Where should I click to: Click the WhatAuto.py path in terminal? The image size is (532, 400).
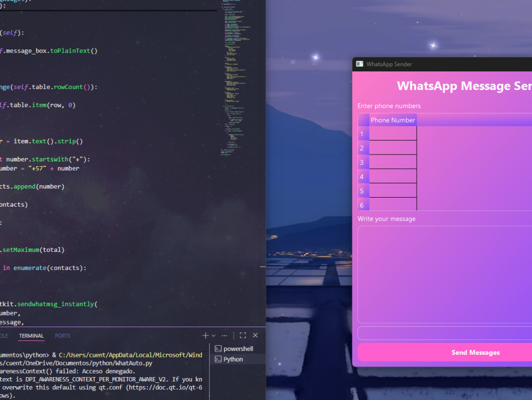coord(76,363)
